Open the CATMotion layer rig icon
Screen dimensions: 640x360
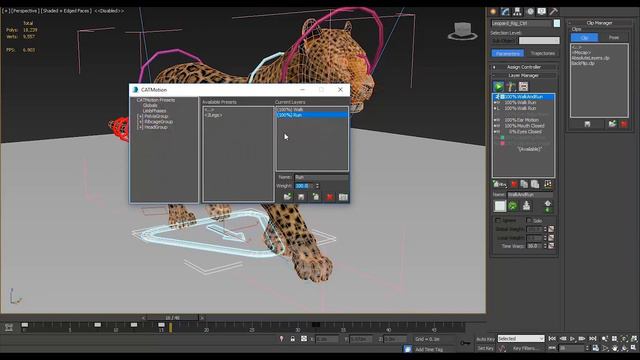(x=511, y=87)
